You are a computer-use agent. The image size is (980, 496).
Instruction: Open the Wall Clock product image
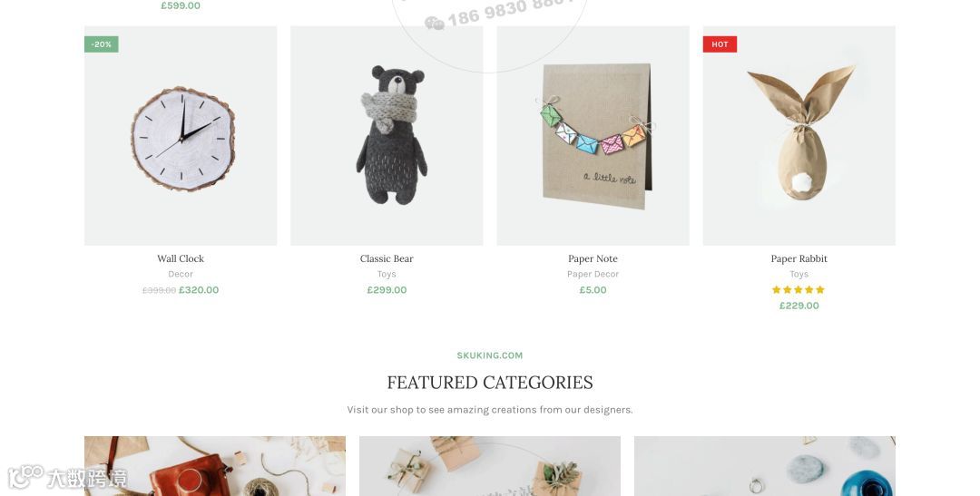coord(181,135)
